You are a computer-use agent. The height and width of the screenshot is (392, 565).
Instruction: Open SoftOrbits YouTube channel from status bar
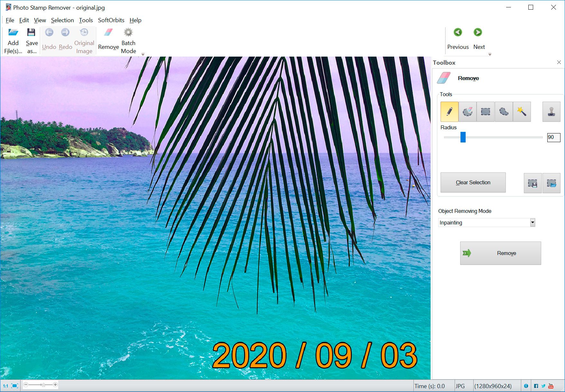point(551,386)
